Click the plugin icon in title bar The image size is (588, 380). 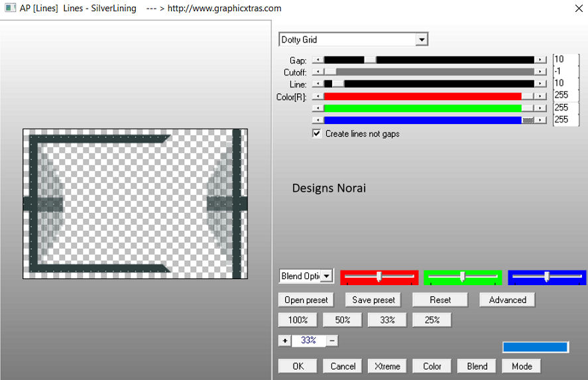pos(10,8)
